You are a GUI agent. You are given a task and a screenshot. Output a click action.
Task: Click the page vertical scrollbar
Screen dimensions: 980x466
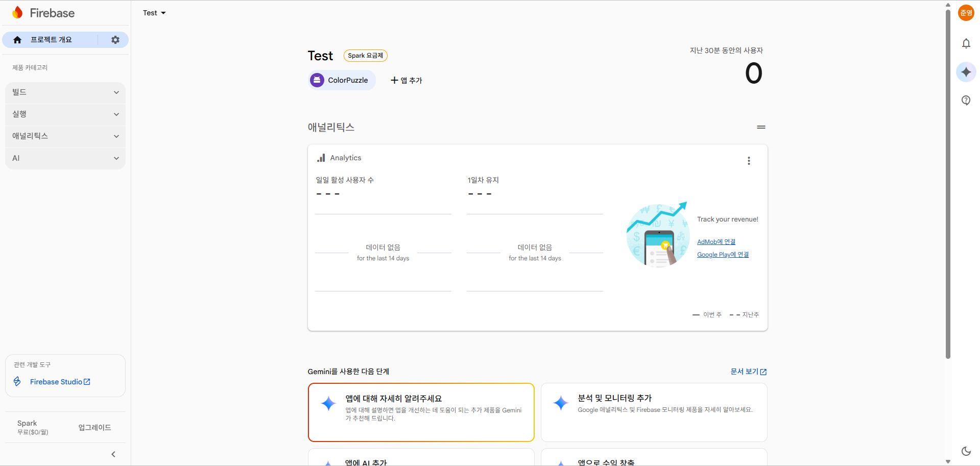948,184
